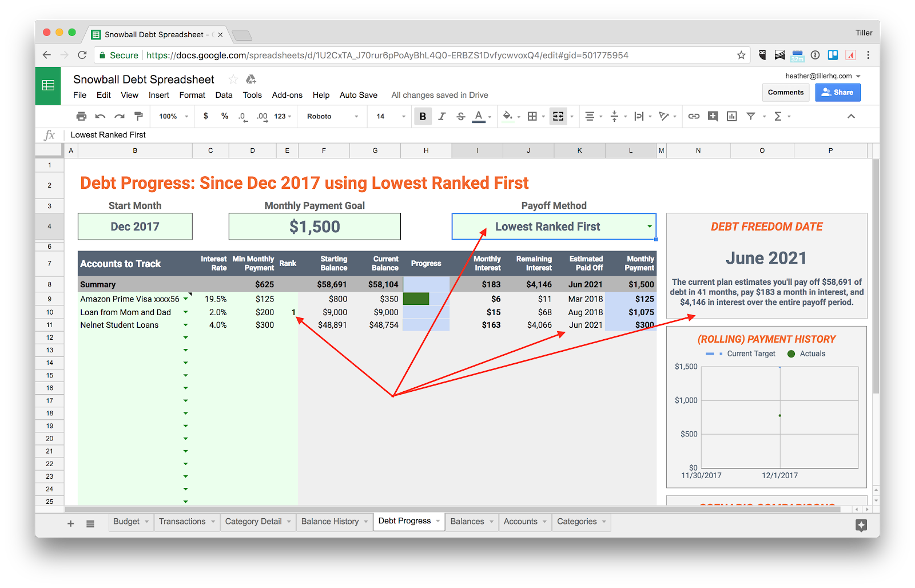Open the all sheets list icon

[90, 523]
